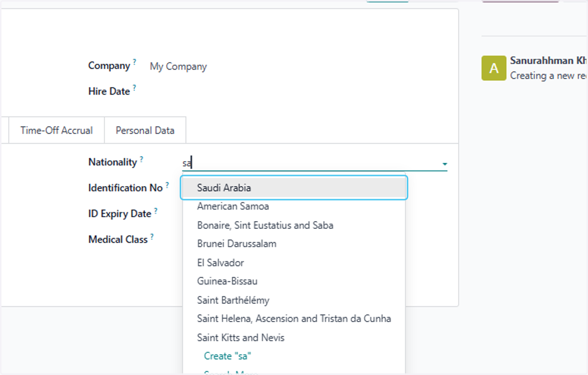Select Guinea-Bissau option

pos(294,281)
